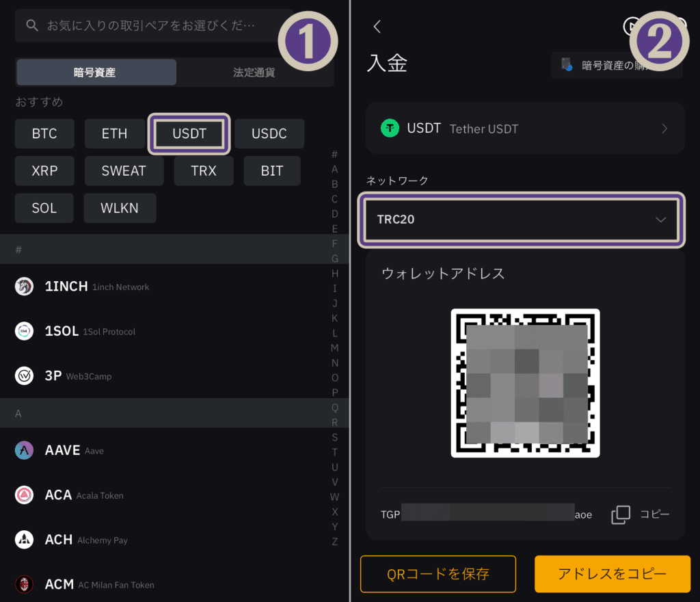Select the 3P Web3Camp row text
Screen dimensions: 700x602
coord(78,376)
